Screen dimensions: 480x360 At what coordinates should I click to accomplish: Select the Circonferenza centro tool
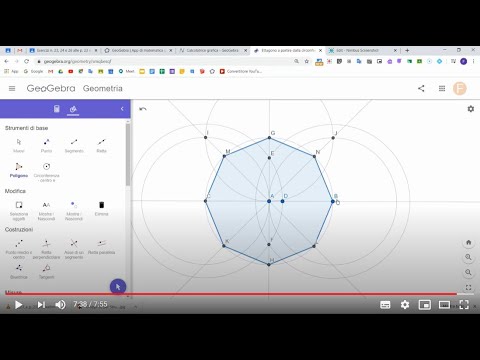tap(46, 172)
